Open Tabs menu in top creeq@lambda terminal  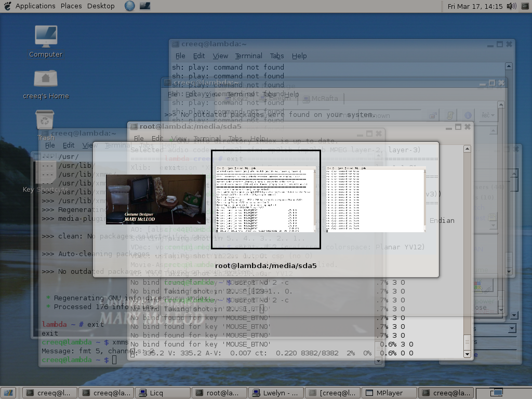coord(277,56)
